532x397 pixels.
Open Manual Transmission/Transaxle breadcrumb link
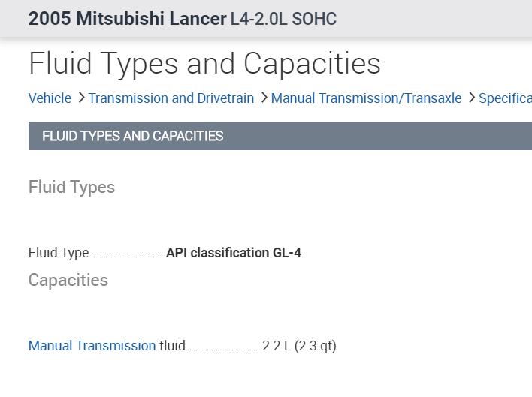[x=367, y=98]
